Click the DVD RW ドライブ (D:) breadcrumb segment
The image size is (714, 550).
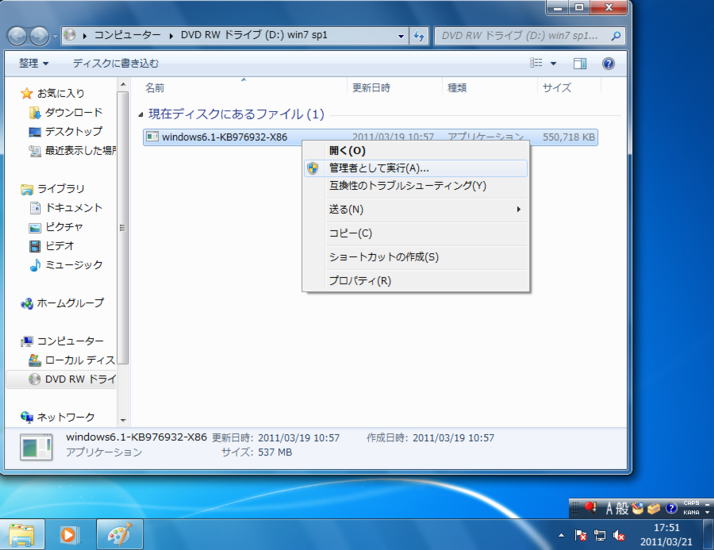coord(254,35)
